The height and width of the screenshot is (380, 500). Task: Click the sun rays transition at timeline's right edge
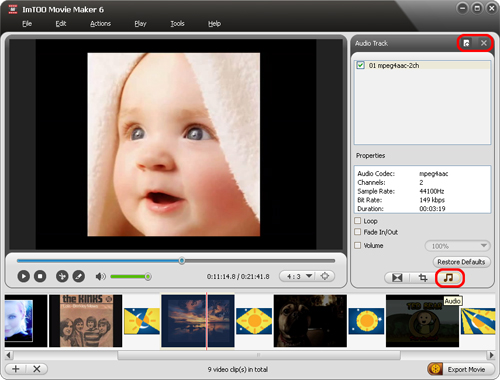click(x=478, y=321)
